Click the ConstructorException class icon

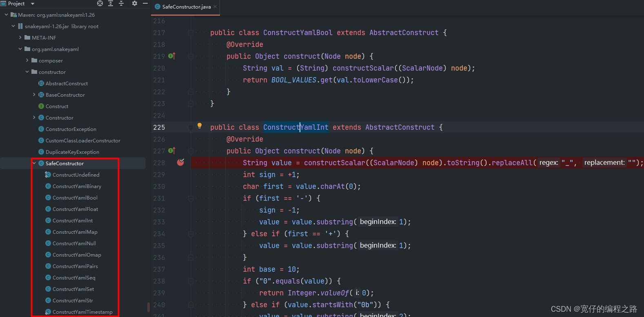tap(41, 129)
